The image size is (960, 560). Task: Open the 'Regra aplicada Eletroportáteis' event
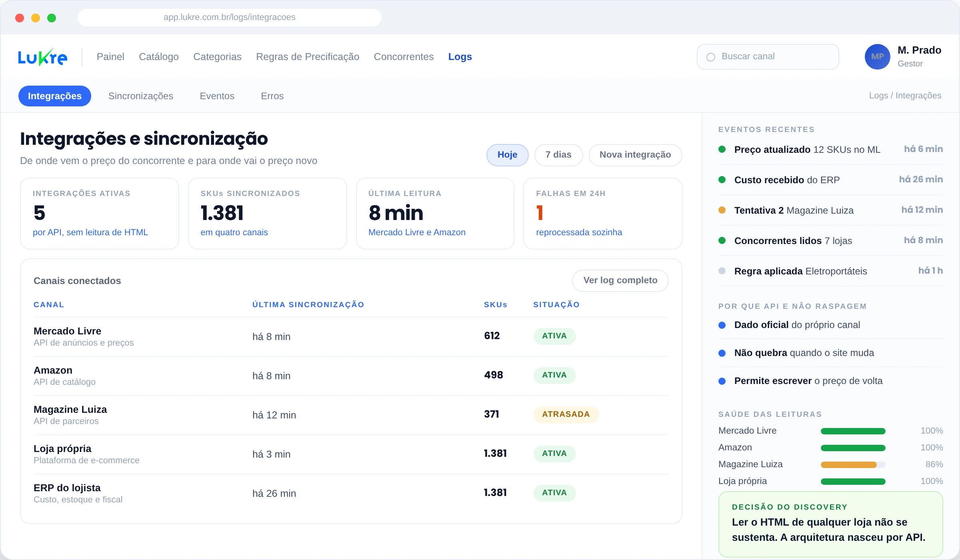coord(830,271)
